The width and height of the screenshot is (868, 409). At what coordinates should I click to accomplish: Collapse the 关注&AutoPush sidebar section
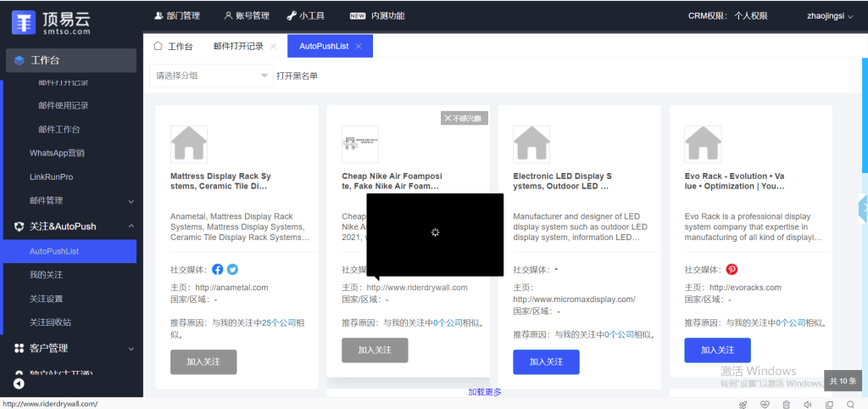click(131, 227)
